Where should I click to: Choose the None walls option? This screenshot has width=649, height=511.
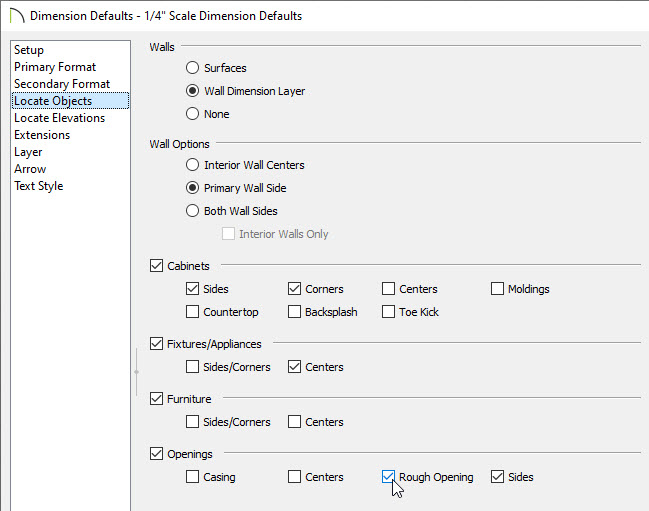[x=193, y=114]
